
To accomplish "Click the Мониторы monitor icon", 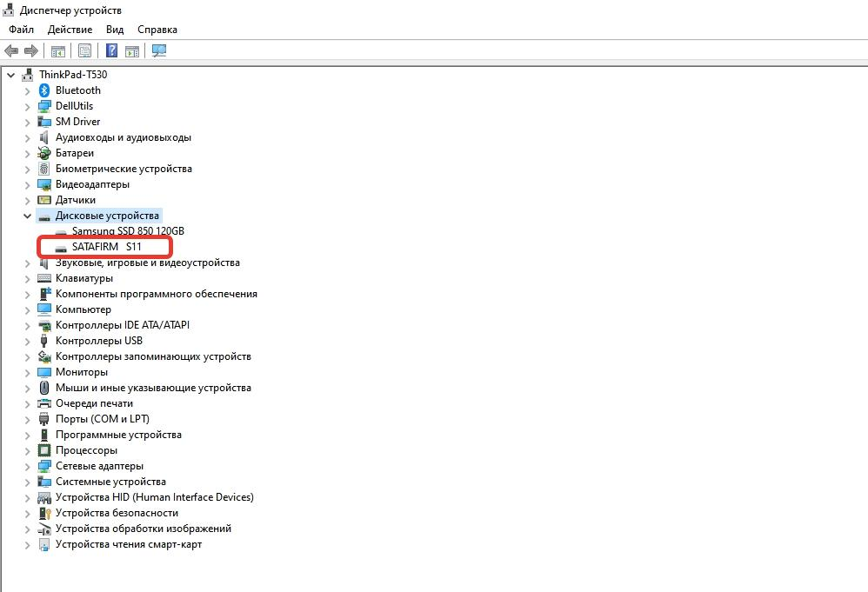I will (x=44, y=372).
